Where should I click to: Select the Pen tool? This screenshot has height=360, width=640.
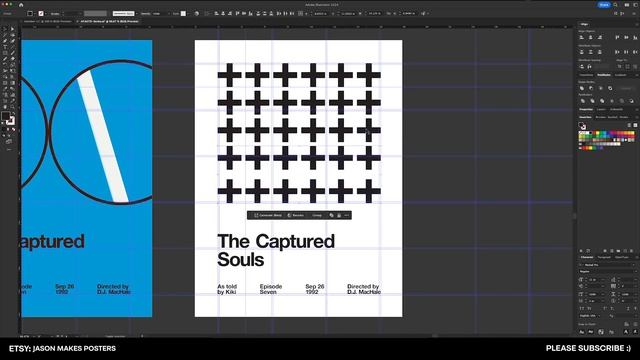tap(5, 41)
